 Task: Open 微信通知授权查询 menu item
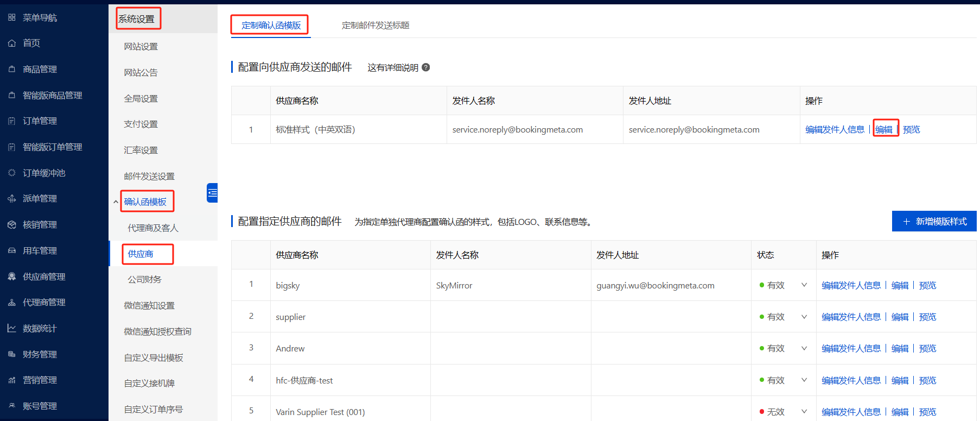(x=158, y=331)
